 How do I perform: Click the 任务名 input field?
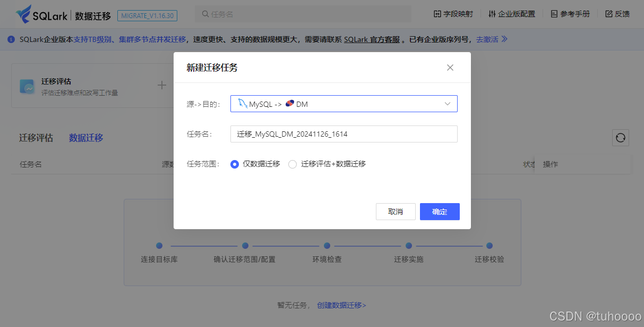pos(344,134)
